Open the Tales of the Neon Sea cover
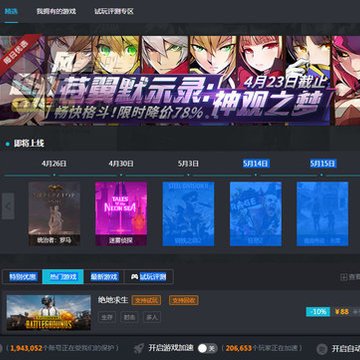 point(121,214)
